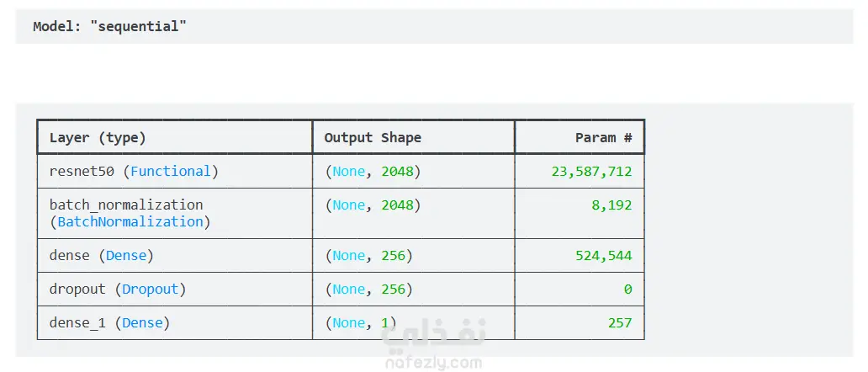Click the 23,587,712 parameter count
The image size is (868, 372).
(591, 171)
